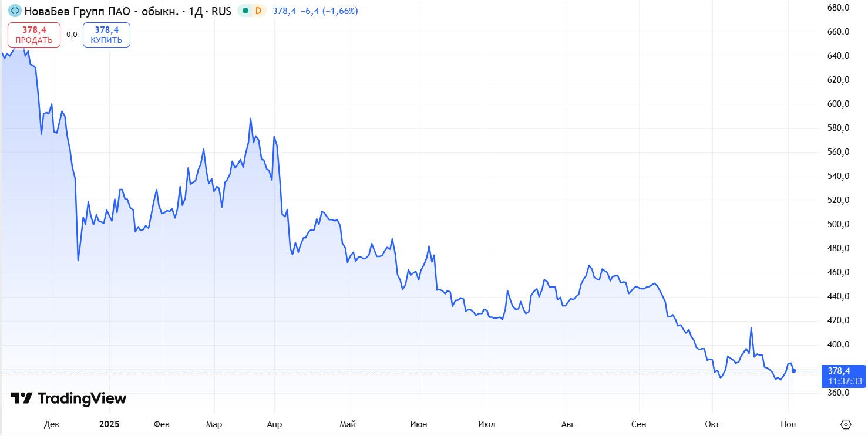
Task: Click the 400,0 price axis label
Action: pos(838,344)
